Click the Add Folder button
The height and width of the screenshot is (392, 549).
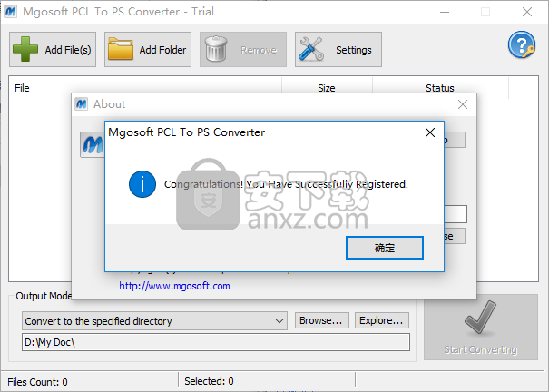tap(148, 49)
